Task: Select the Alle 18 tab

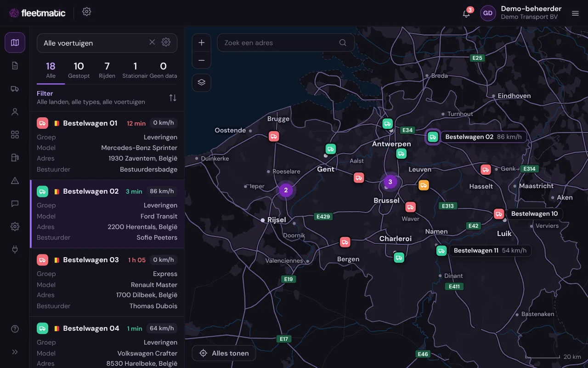Action: (x=51, y=70)
